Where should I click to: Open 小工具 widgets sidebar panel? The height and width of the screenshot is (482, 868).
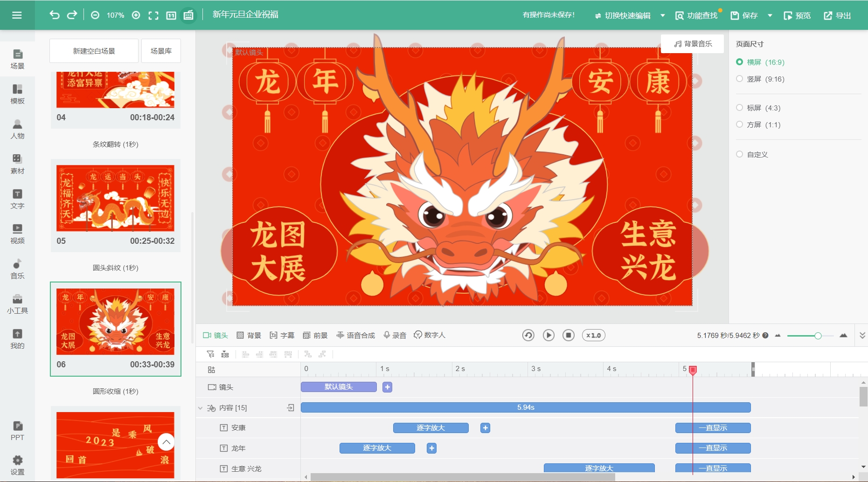point(17,304)
